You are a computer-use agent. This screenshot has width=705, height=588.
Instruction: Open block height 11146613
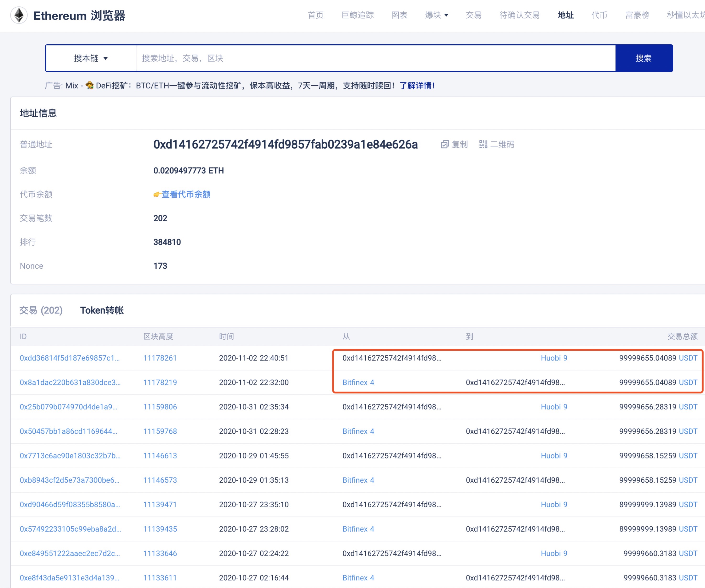(160, 456)
